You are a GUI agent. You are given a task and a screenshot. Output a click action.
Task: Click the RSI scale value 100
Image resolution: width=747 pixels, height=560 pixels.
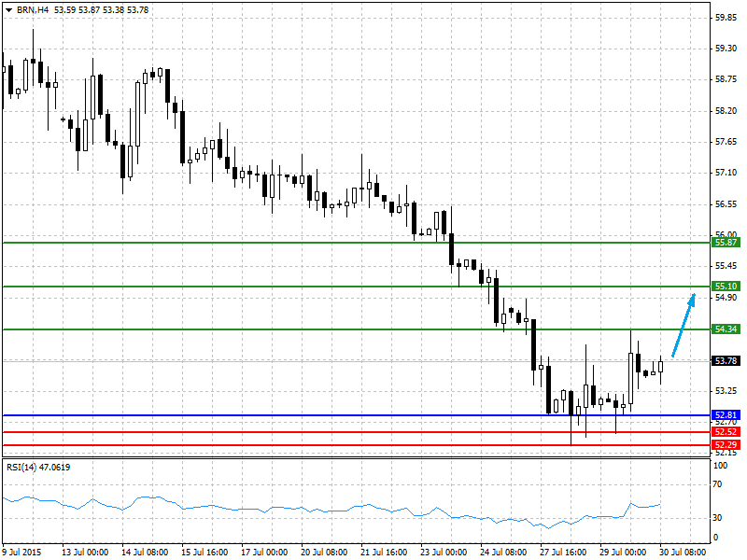(x=720, y=466)
